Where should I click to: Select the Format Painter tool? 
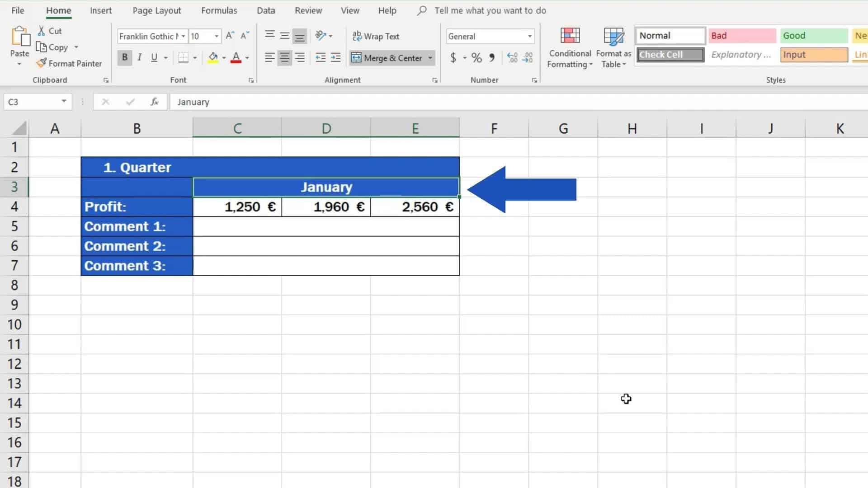(69, 63)
